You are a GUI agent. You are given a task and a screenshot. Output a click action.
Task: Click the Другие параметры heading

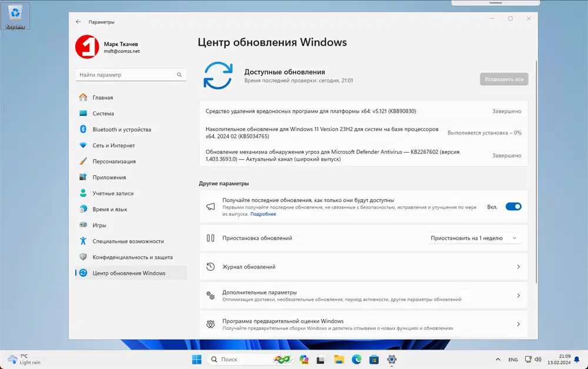[x=224, y=183]
